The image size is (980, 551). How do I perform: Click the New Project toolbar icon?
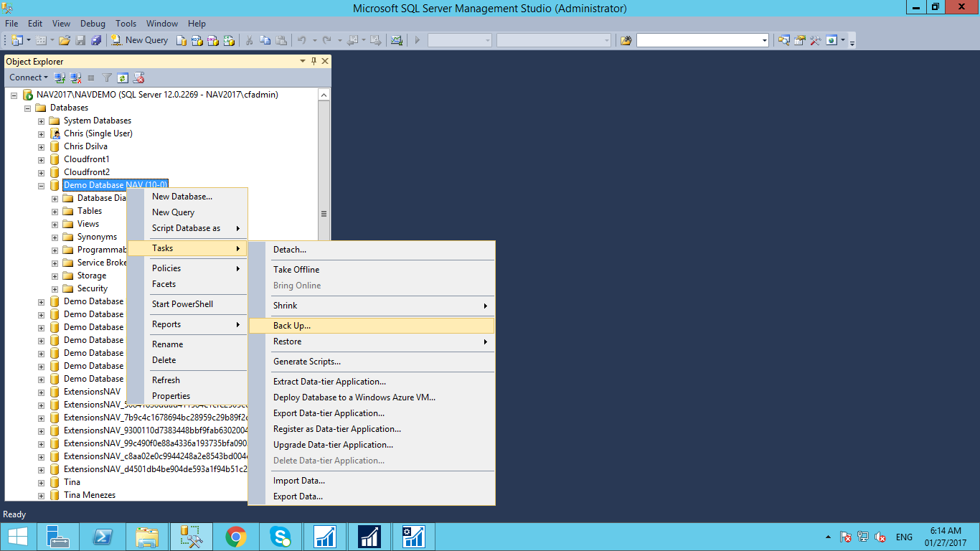[x=17, y=40]
